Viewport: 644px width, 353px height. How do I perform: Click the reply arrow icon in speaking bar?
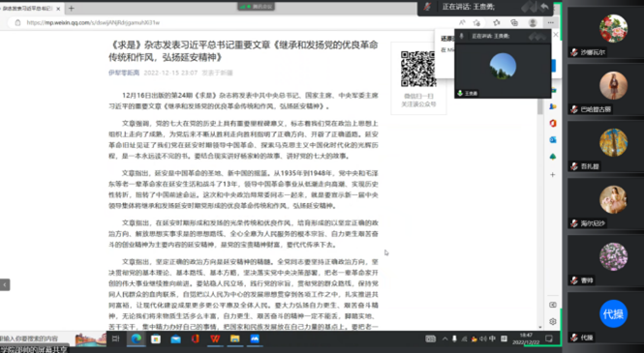tap(544, 7)
